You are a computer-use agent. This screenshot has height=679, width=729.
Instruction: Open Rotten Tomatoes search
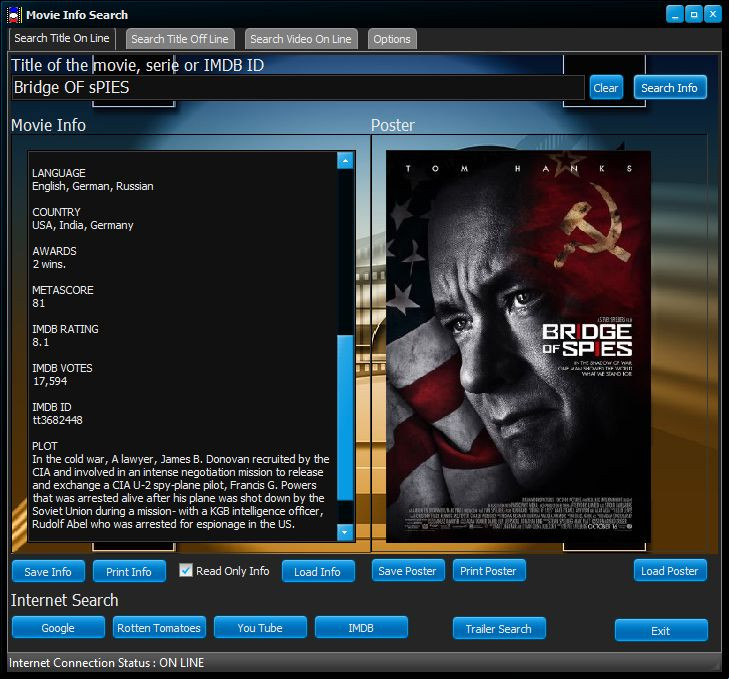pos(159,628)
